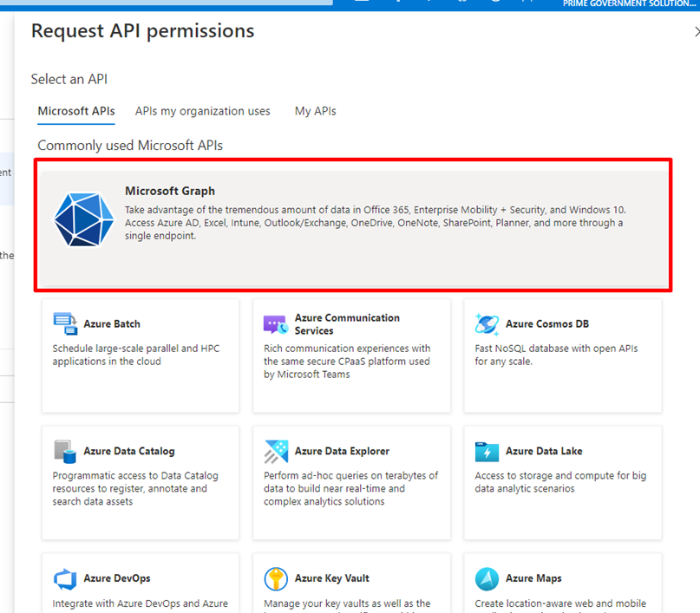The height and width of the screenshot is (613, 700).
Task: Switch to the Microsoft APIs tab
Action: [x=76, y=111]
